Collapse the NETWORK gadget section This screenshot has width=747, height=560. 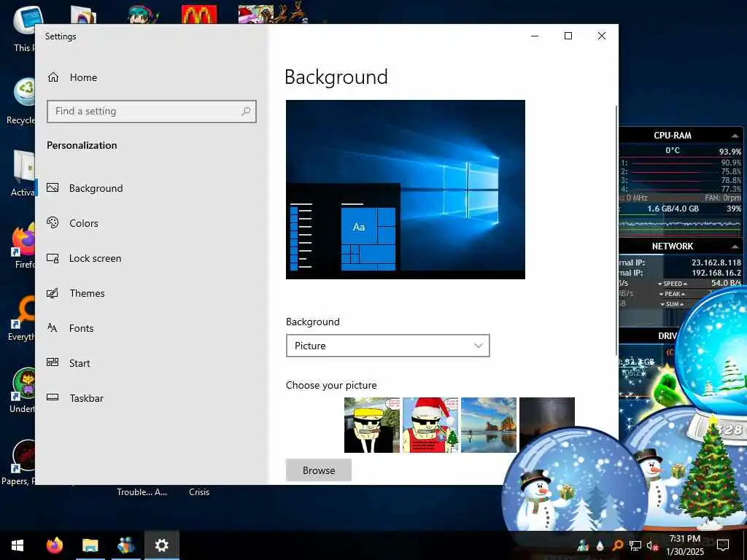735,246
